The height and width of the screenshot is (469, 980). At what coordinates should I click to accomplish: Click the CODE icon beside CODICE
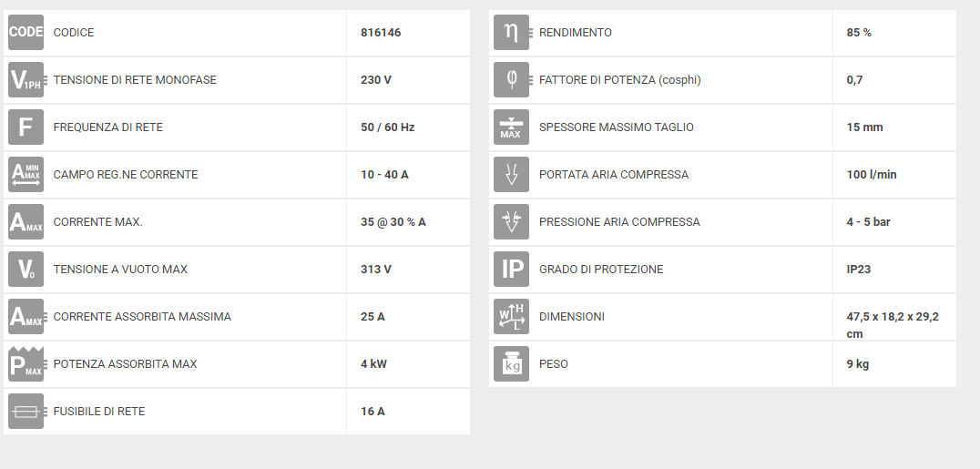(x=26, y=33)
